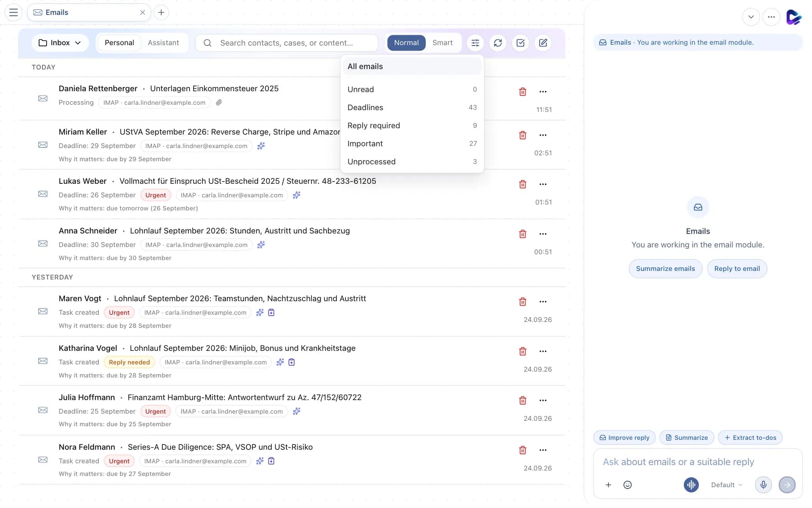Delete Julia Hoffmann email

click(x=522, y=401)
